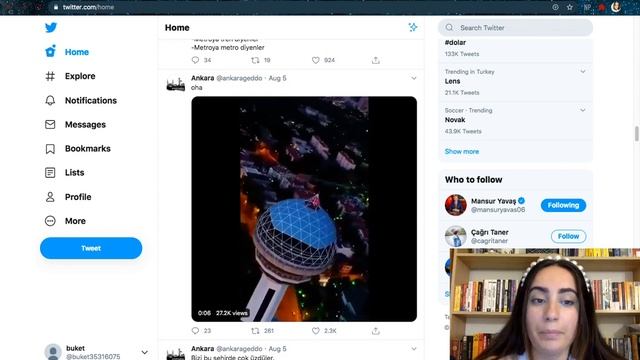Viewport: 640px width, 360px height.
Task: Retweet the 'oha' tweet with 261 retweets
Action: click(255, 331)
